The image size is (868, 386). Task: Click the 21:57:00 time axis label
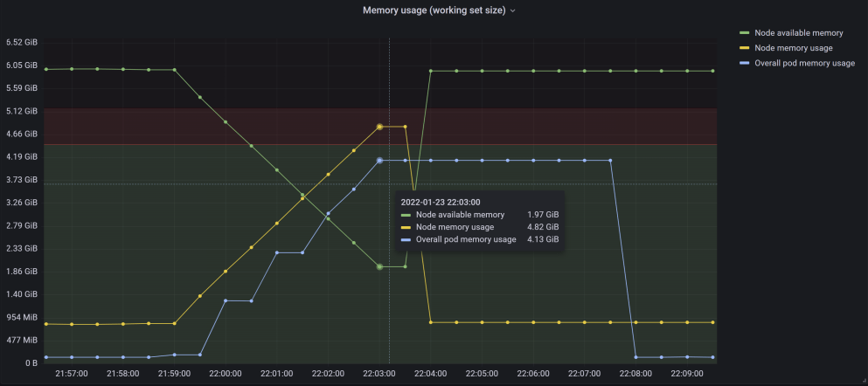tap(72, 373)
